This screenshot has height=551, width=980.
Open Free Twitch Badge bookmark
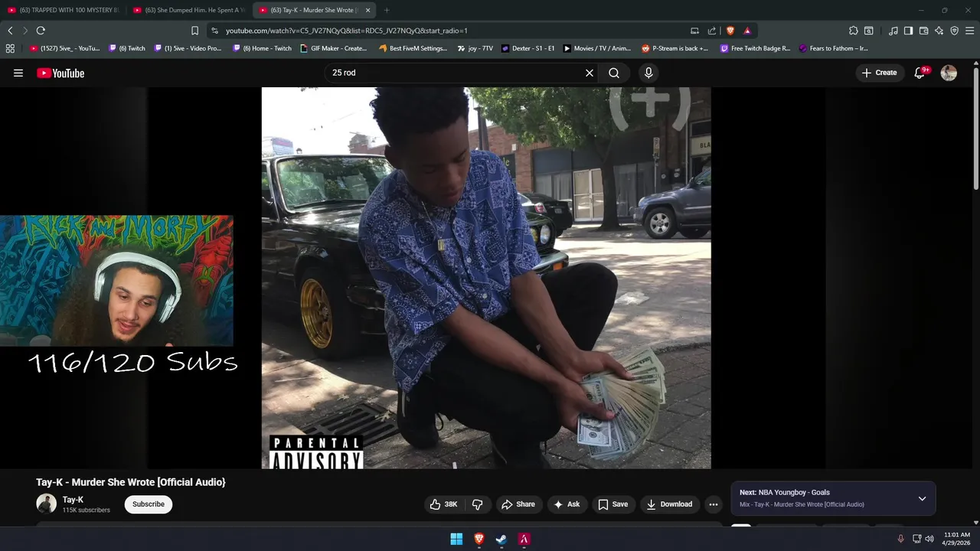tap(756, 48)
